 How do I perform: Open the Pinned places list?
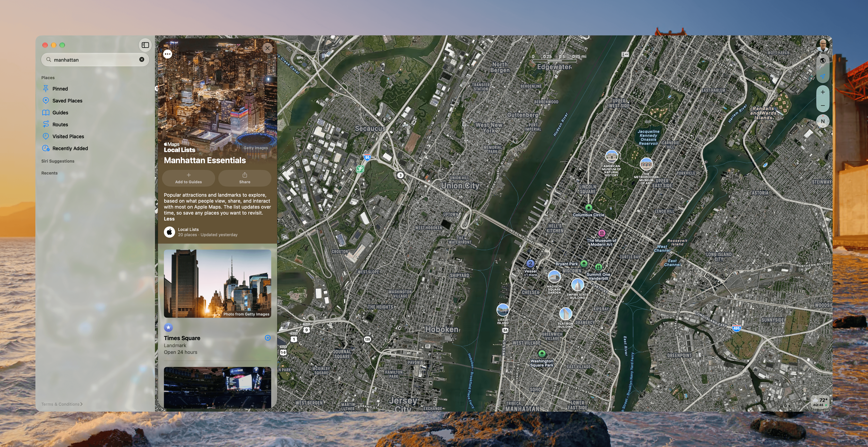(60, 89)
